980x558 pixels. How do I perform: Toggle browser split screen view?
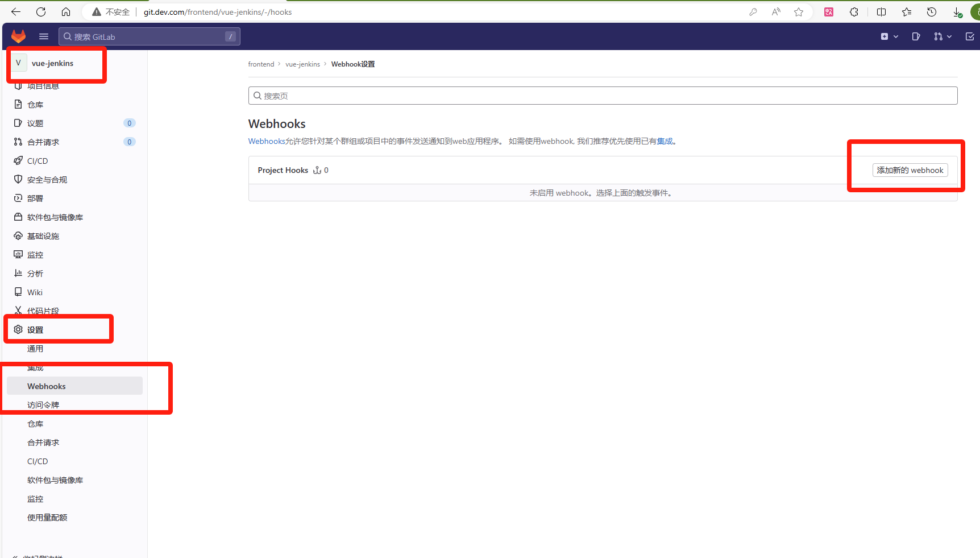point(881,12)
